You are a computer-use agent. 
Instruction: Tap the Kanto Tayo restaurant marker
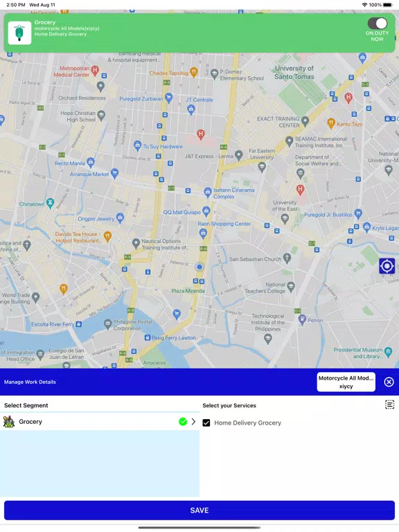coord(331,123)
